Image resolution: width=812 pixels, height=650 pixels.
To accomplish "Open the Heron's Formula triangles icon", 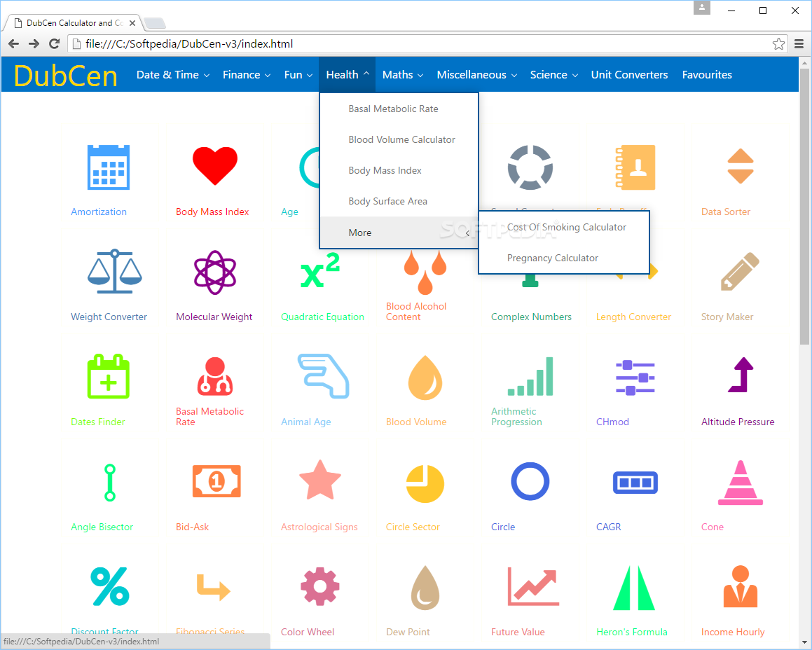I will [634, 588].
